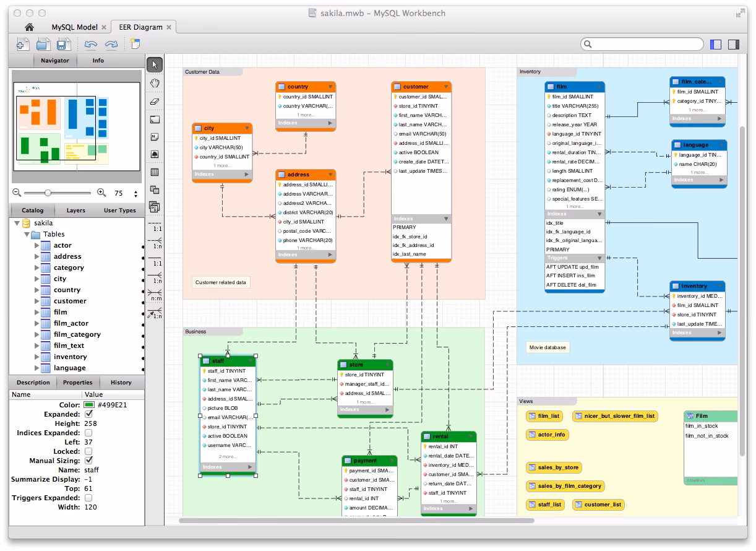Select the new table tool
The width and height of the screenshot is (756, 551).
(155, 173)
